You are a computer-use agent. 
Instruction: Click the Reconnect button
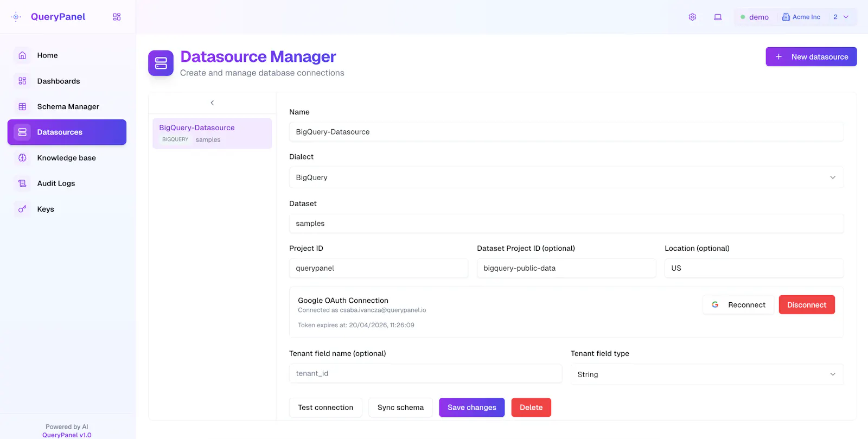click(738, 304)
